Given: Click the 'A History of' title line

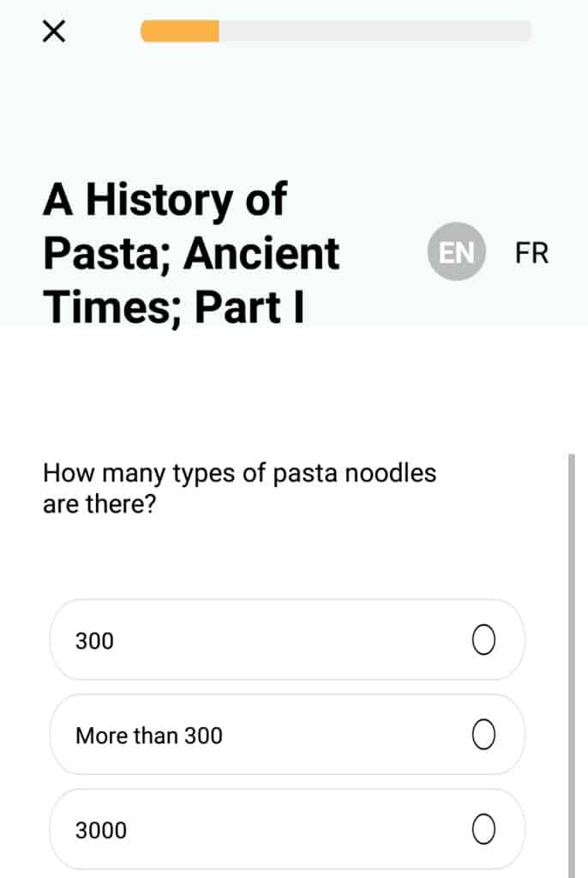Looking at the screenshot, I should [x=165, y=201].
